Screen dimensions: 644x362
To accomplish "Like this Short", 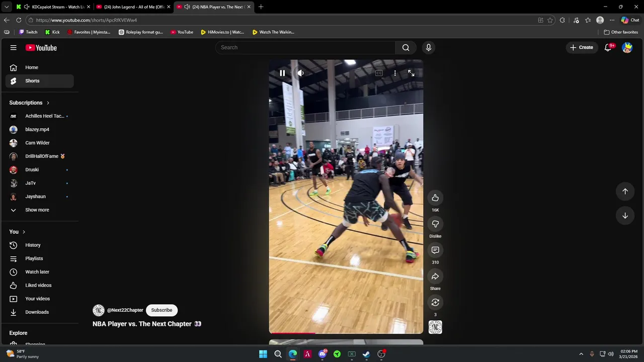I will click(x=435, y=198).
